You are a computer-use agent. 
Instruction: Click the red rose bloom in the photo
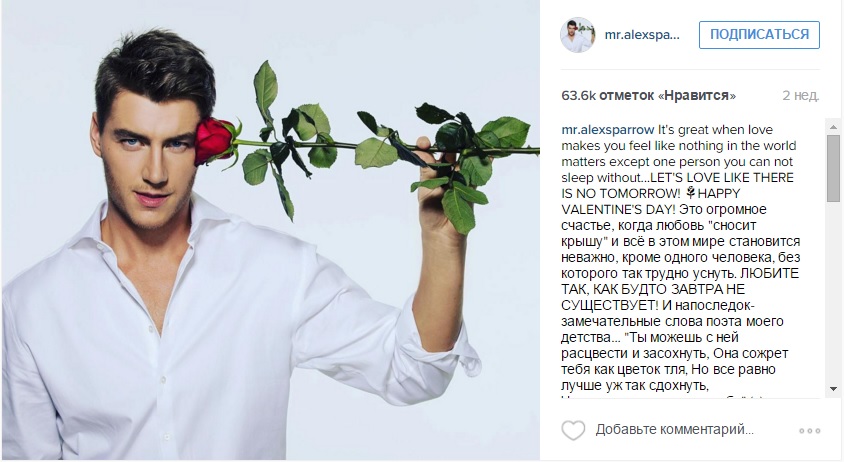pos(214,141)
